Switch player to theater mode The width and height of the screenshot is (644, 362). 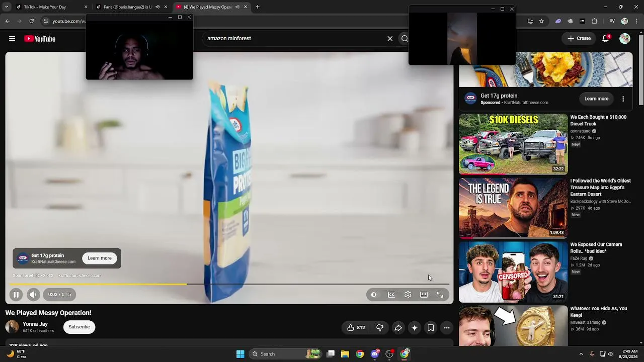click(x=424, y=295)
